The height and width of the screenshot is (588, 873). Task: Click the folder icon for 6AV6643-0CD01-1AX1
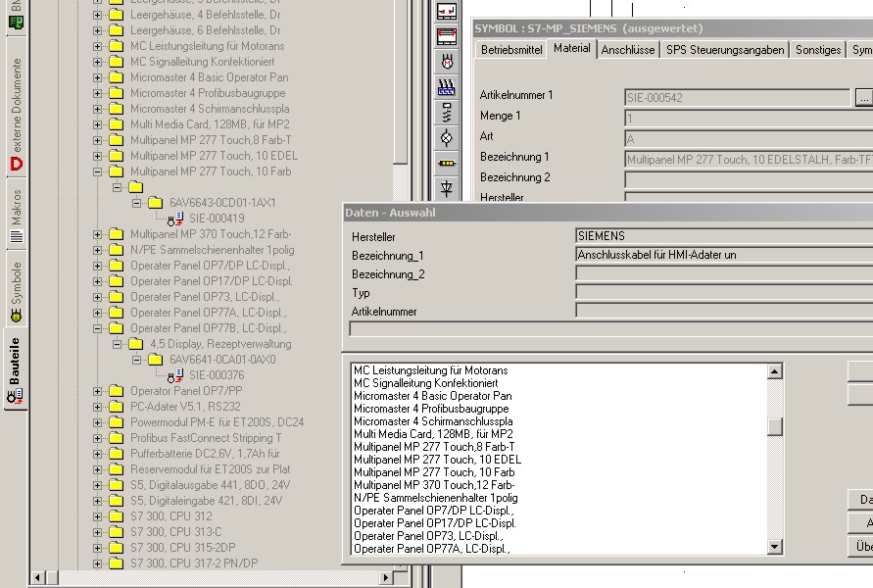pyautogui.click(x=156, y=203)
